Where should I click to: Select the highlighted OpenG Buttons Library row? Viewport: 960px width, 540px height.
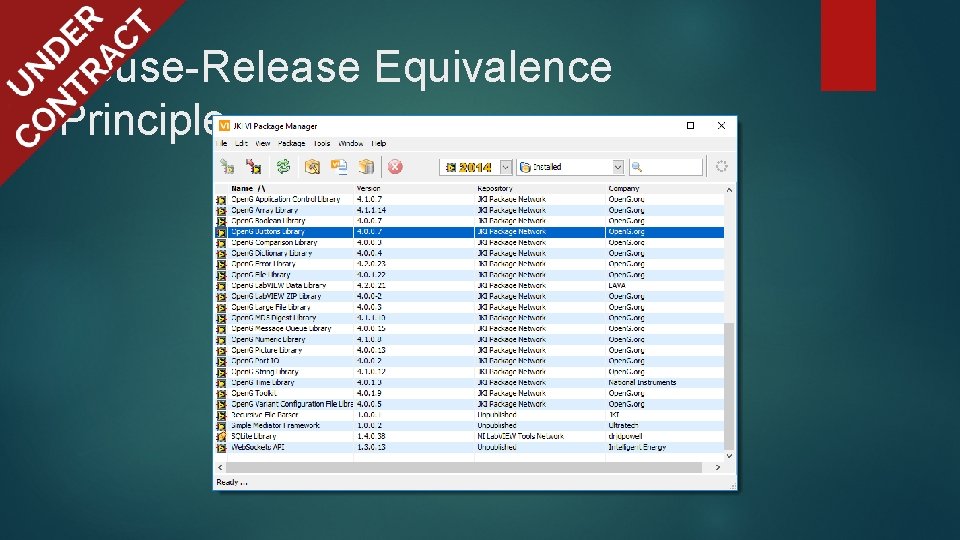470,231
